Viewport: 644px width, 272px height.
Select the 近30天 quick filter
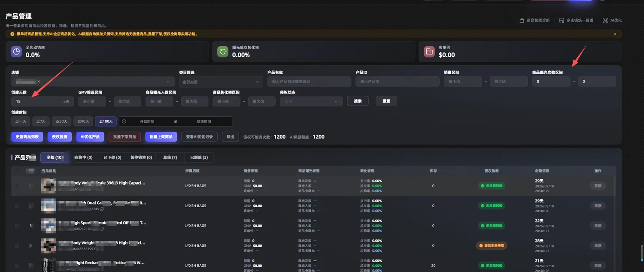coord(62,121)
